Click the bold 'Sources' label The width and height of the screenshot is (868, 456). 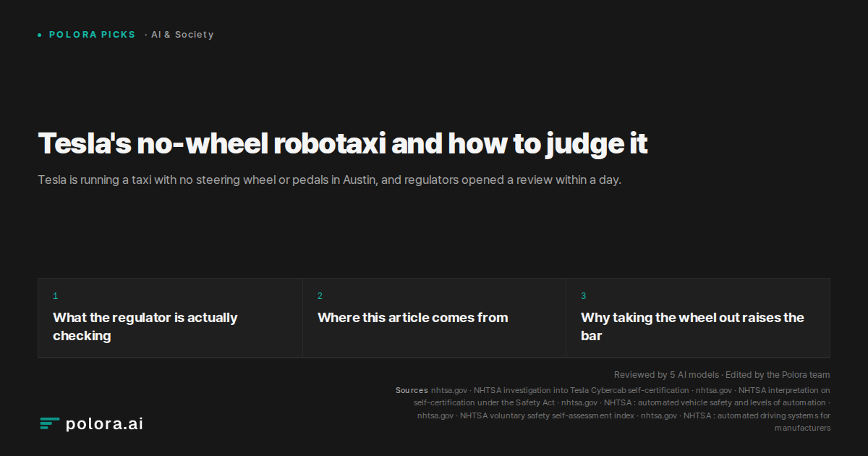click(x=412, y=390)
